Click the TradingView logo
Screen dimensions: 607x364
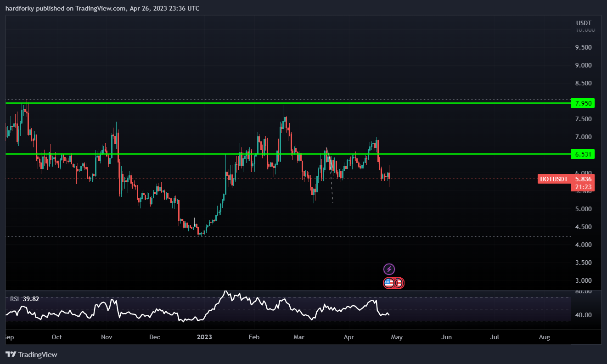click(x=31, y=354)
